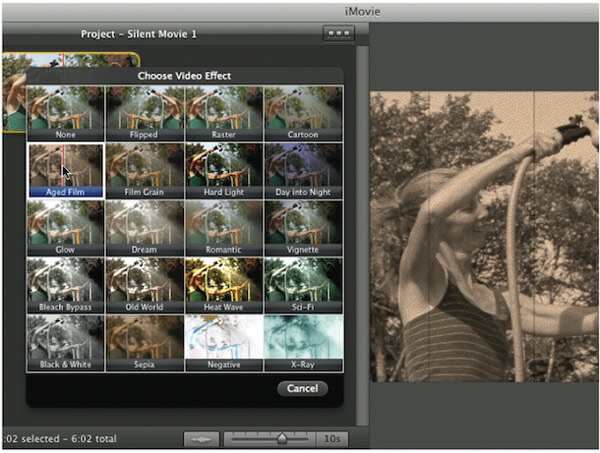
Task: Pick the Cartoon video effect
Action: [303, 114]
